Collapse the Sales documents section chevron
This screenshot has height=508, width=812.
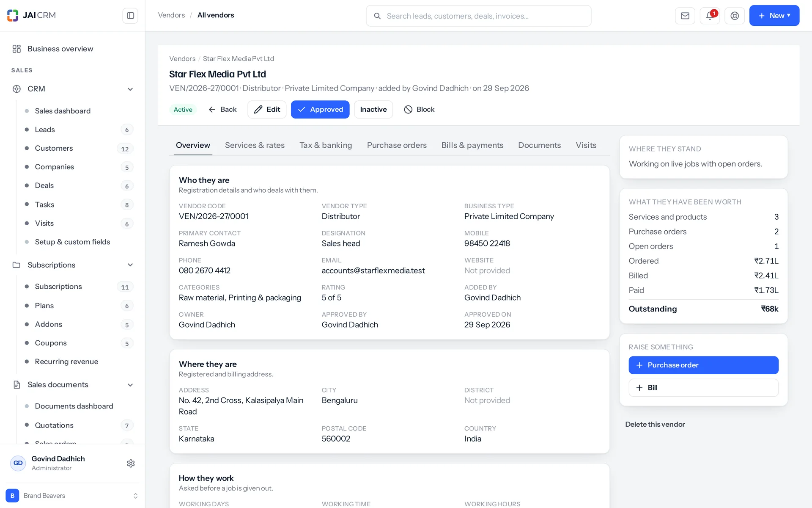point(130,385)
